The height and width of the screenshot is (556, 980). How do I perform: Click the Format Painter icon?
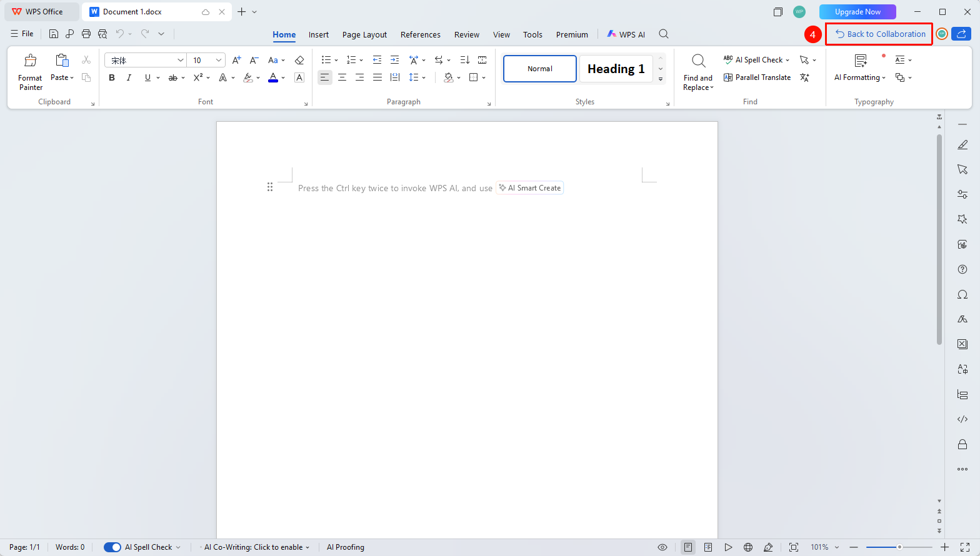30,61
